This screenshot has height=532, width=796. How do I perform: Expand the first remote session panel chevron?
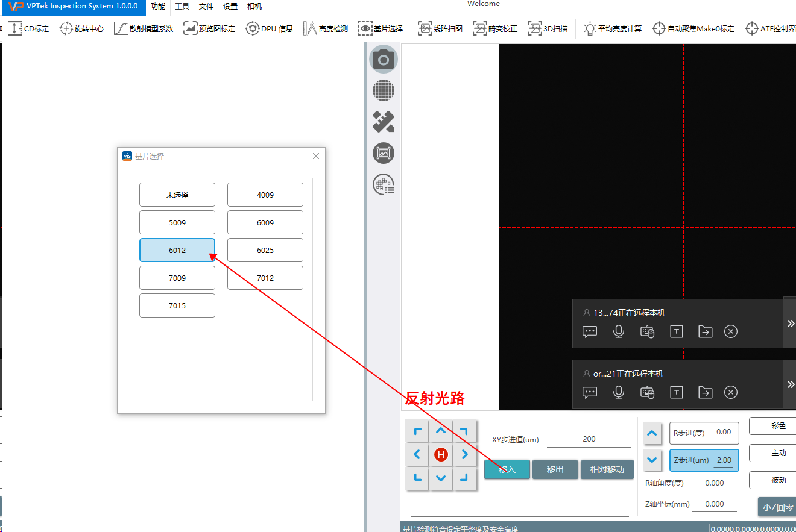pos(791,324)
